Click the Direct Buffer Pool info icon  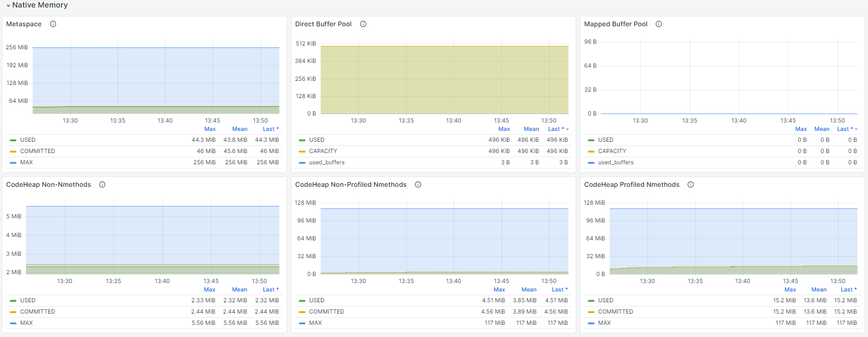363,24
